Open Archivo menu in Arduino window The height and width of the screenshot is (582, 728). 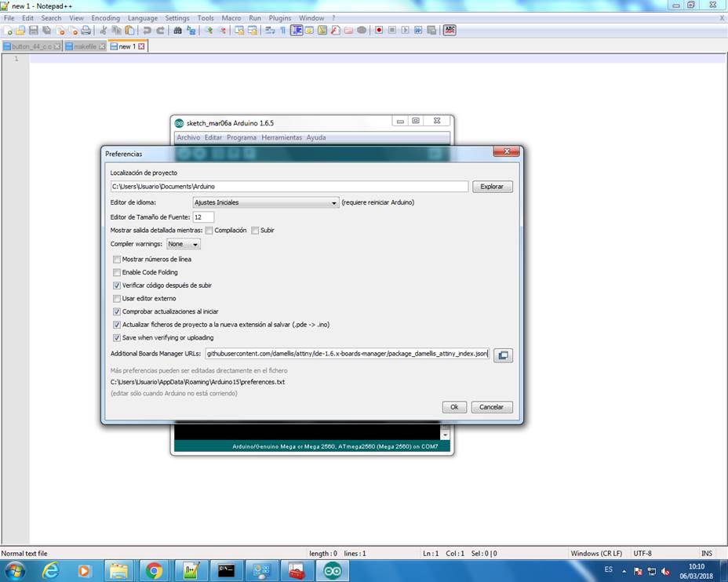coord(188,138)
